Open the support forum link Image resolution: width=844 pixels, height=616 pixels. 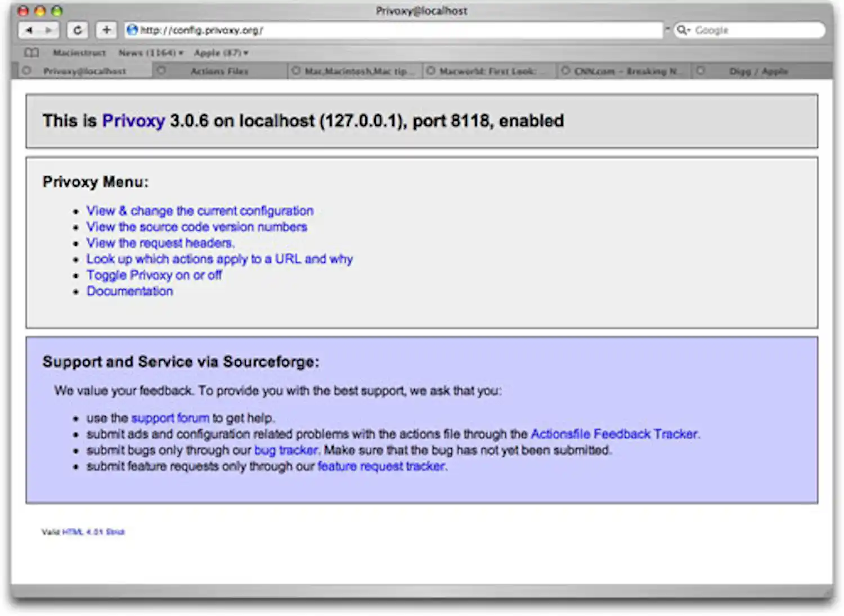170,418
